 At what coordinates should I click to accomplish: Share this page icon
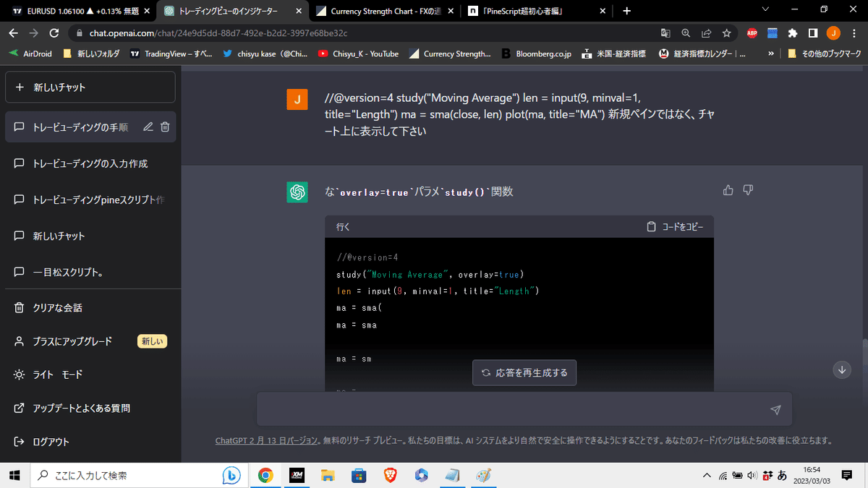[706, 33]
